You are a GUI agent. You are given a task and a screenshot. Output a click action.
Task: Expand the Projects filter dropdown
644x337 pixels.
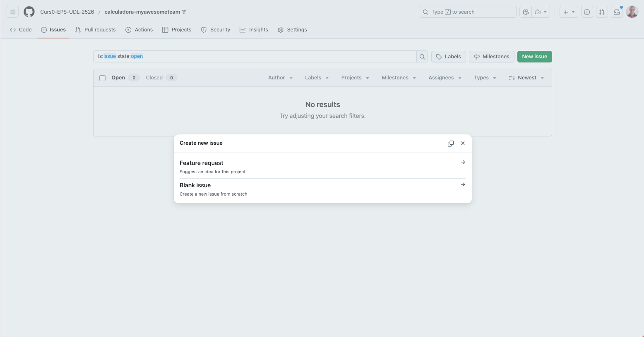[355, 78]
